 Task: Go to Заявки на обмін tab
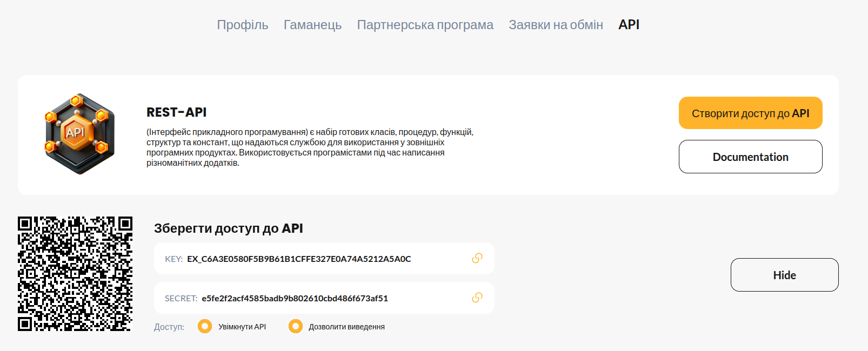[556, 25]
